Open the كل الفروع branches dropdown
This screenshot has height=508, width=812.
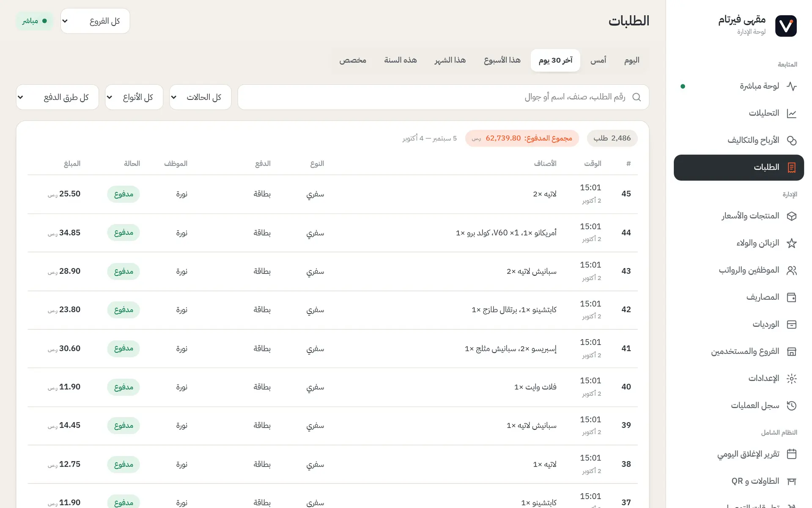point(95,21)
